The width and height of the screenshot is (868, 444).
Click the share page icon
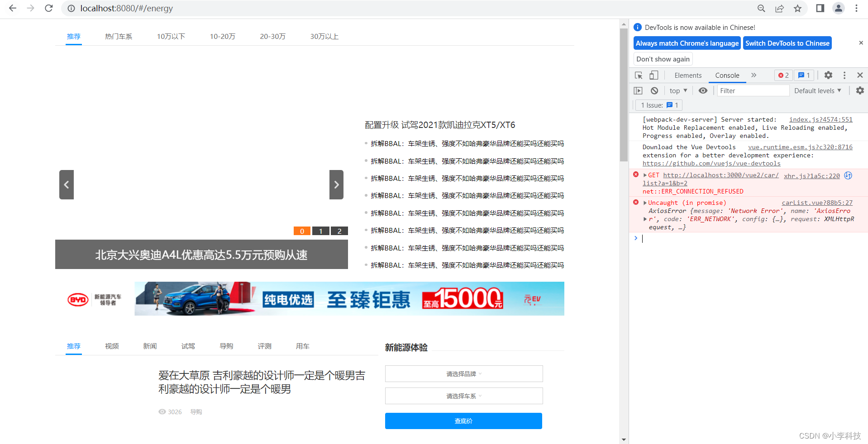779,8
